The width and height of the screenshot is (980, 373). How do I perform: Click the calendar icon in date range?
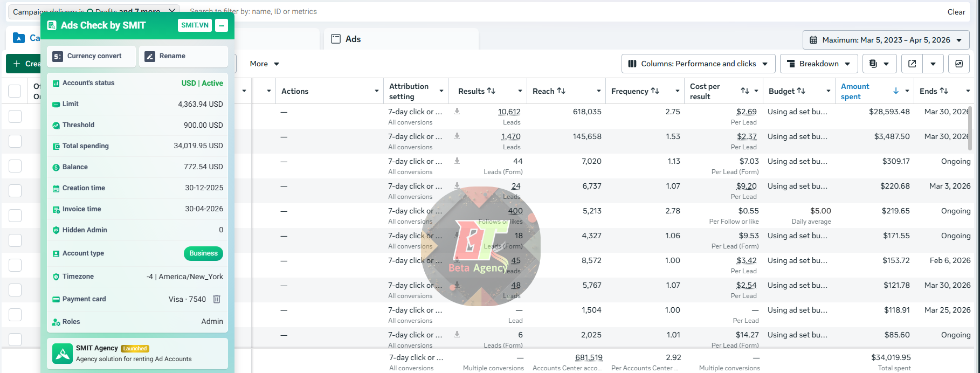(813, 40)
